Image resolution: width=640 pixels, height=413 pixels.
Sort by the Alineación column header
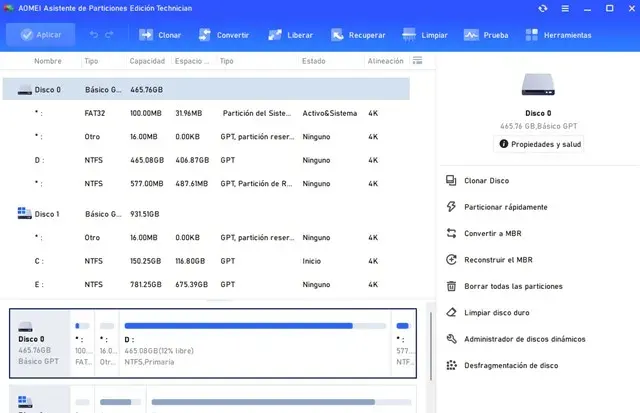tap(385, 61)
